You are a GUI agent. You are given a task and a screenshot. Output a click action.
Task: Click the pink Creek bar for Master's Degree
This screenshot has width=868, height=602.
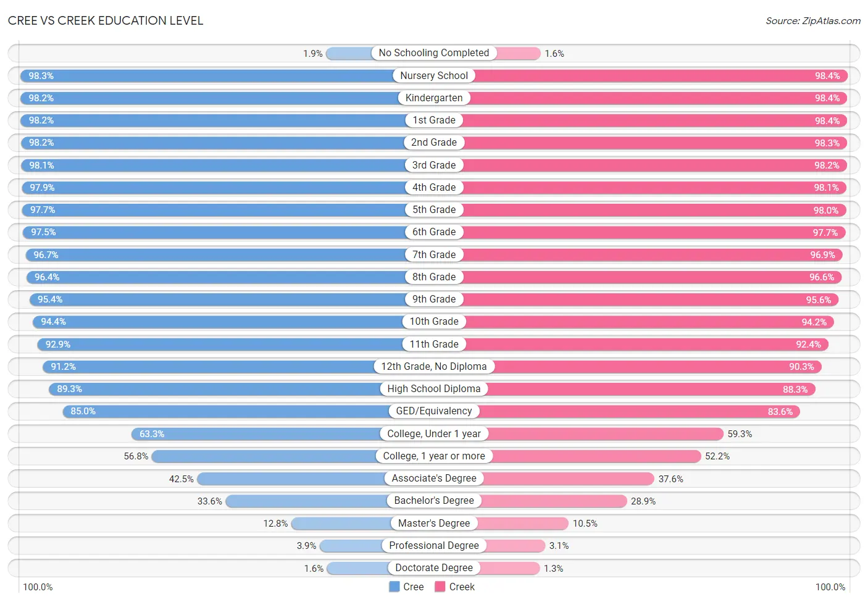tap(522, 524)
